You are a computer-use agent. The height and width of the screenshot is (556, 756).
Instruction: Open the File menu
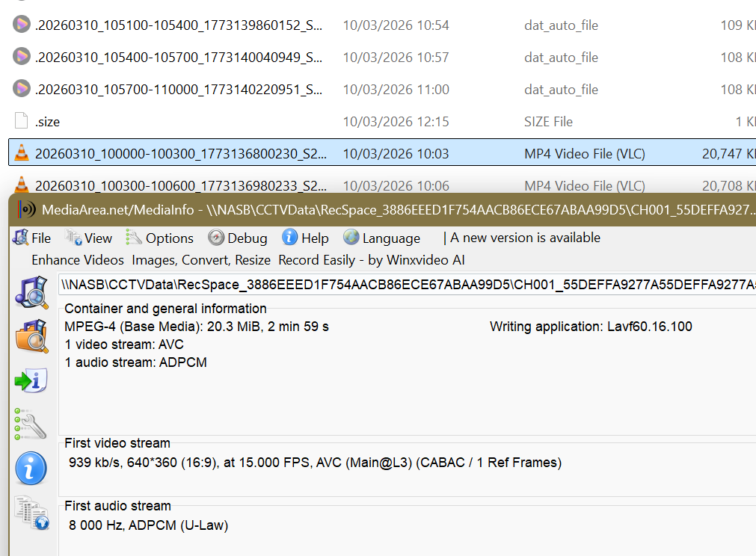click(32, 238)
